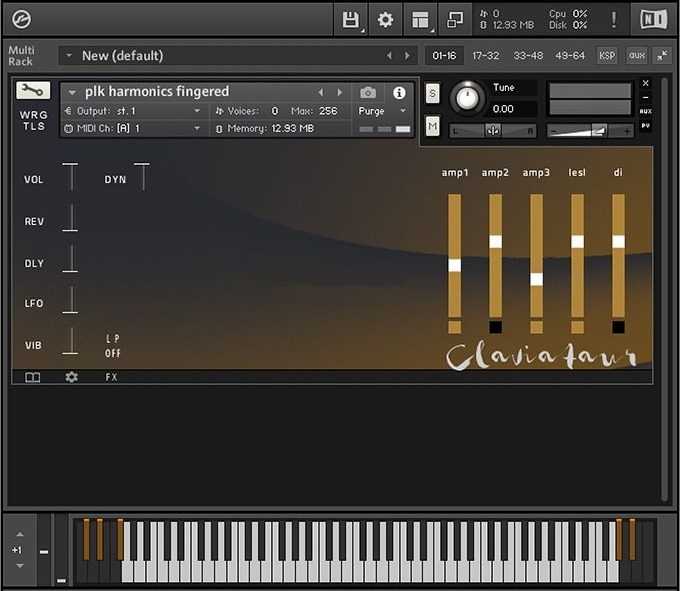This screenshot has width=680, height=591.
Task: Toggle PV performance view
Action: pyautogui.click(x=646, y=126)
